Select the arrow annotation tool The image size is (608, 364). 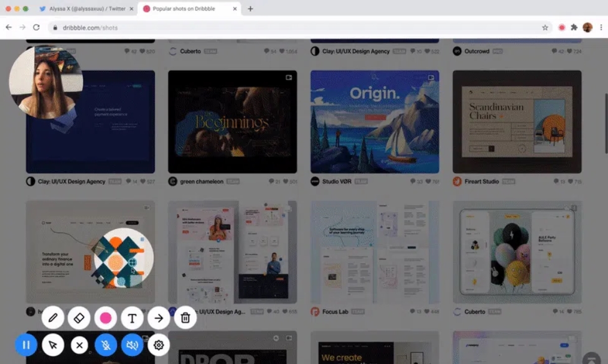pyautogui.click(x=159, y=318)
